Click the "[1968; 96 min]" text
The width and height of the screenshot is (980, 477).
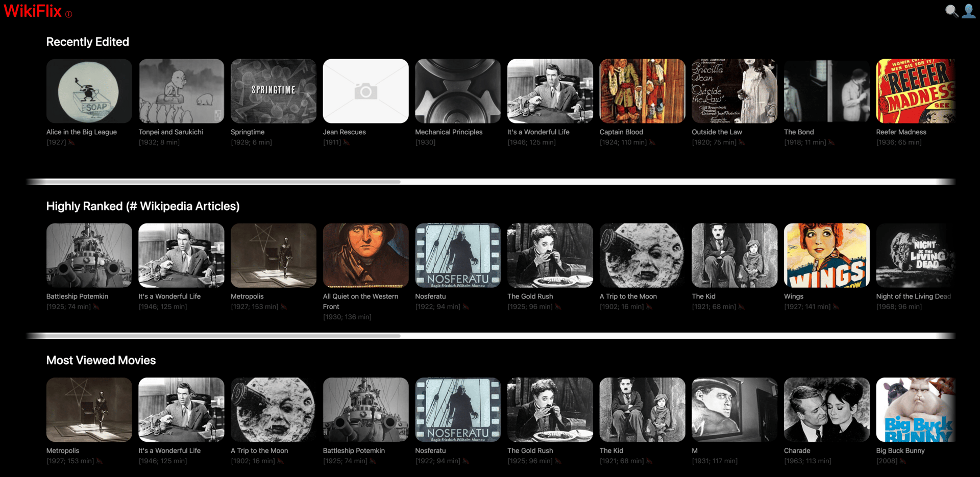point(899,307)
